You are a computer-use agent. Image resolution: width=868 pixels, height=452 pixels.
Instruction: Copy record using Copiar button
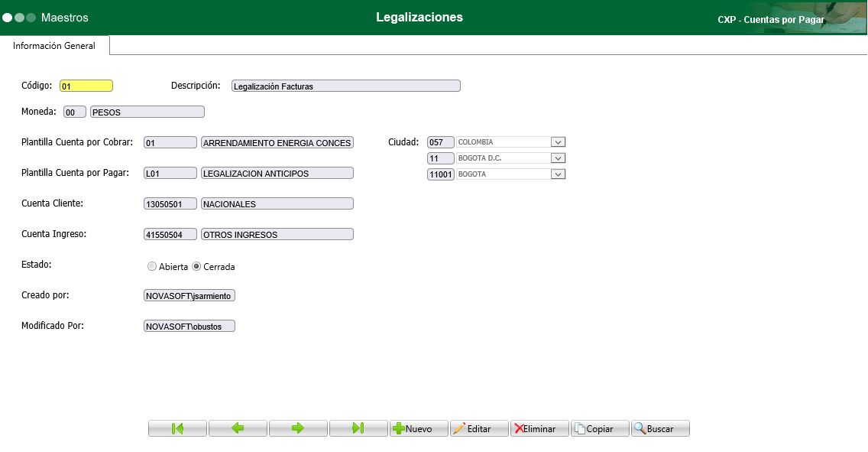coord(600,428)
